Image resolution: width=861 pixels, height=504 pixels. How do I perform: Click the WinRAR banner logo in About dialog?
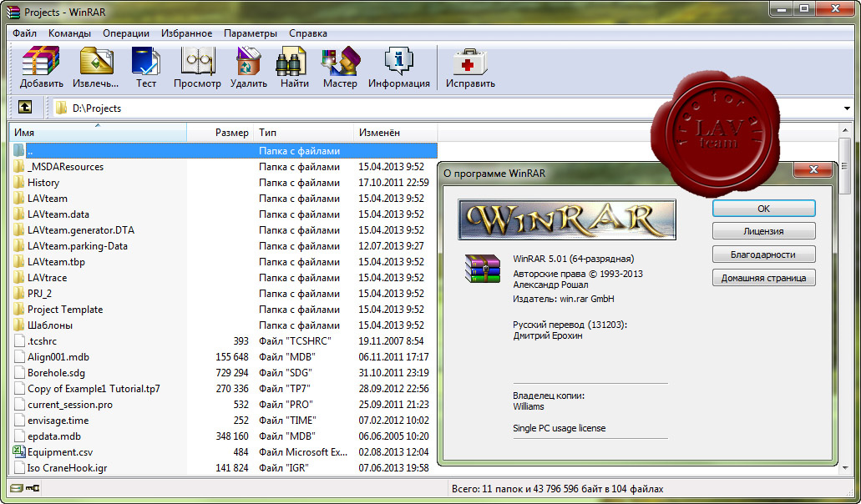567,219
